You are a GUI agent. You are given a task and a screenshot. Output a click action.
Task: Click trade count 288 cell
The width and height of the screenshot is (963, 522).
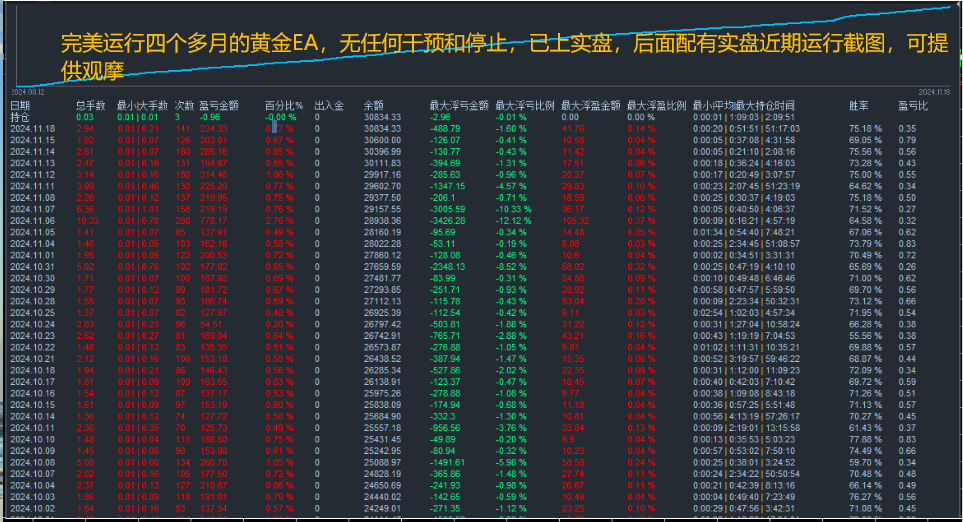(182, 221)
